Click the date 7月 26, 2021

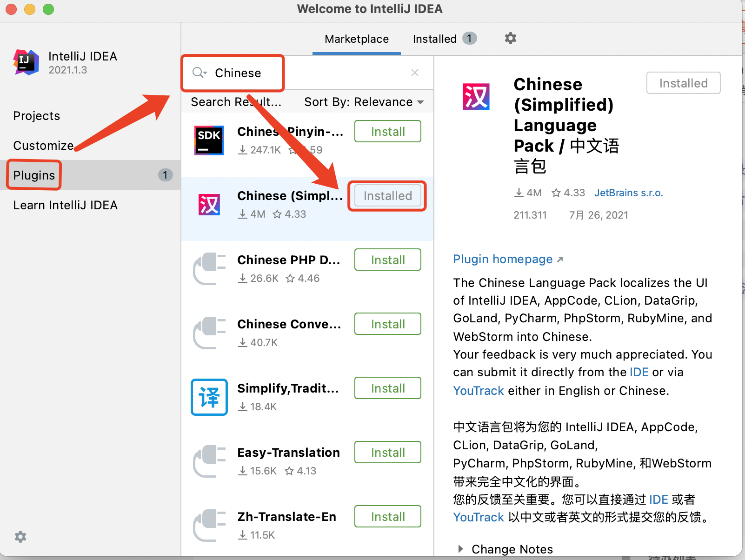(x=599, y=215)
